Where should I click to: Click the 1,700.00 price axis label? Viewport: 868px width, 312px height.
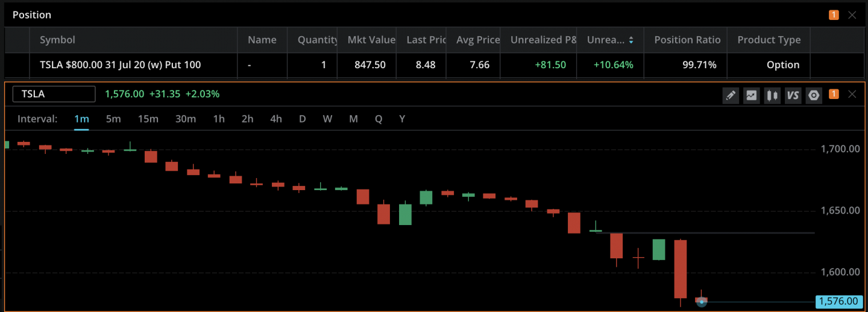pyautogui.click(x=840, y=149)
